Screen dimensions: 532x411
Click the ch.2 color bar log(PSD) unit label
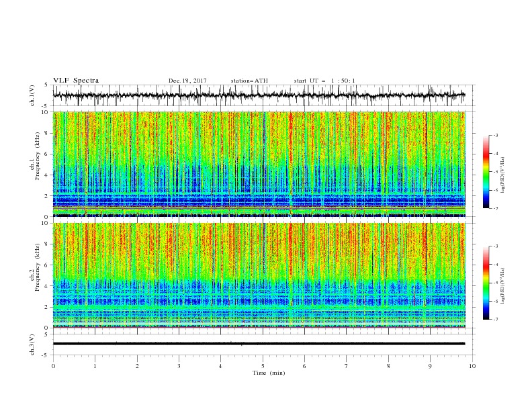pyautogui.click(x=503, y=286)
